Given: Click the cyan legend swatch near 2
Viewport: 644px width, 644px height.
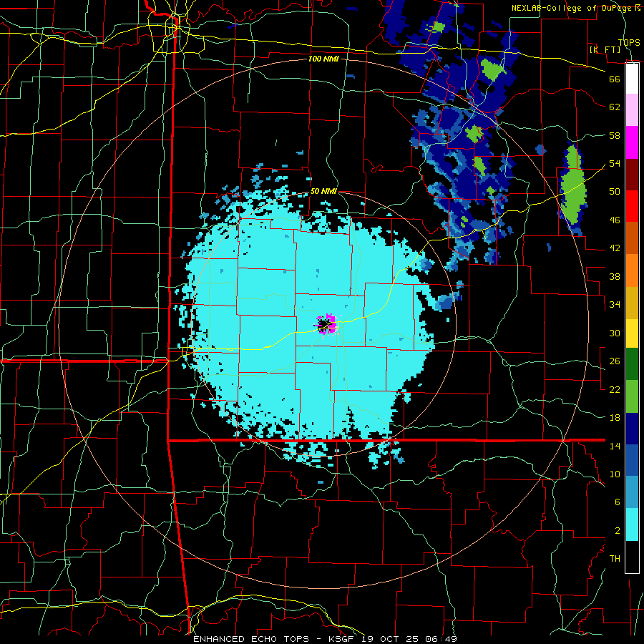Looking at the screenshot, I should pos(632,525).
